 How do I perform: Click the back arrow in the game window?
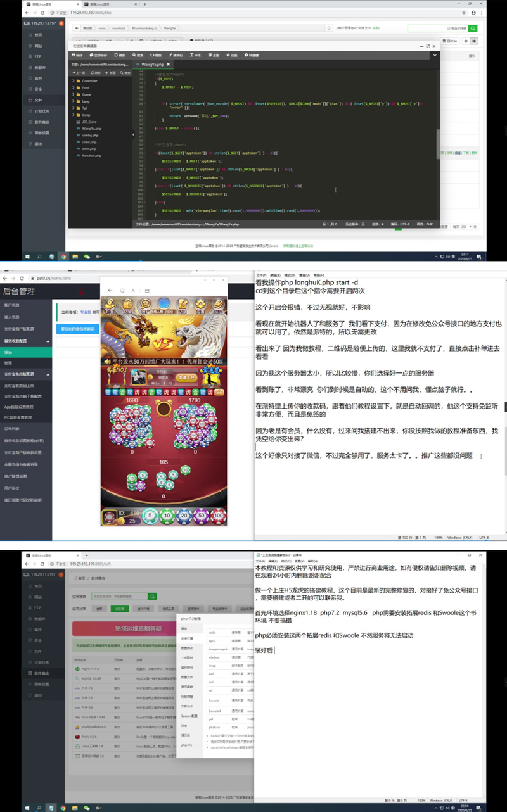[109, 290]
